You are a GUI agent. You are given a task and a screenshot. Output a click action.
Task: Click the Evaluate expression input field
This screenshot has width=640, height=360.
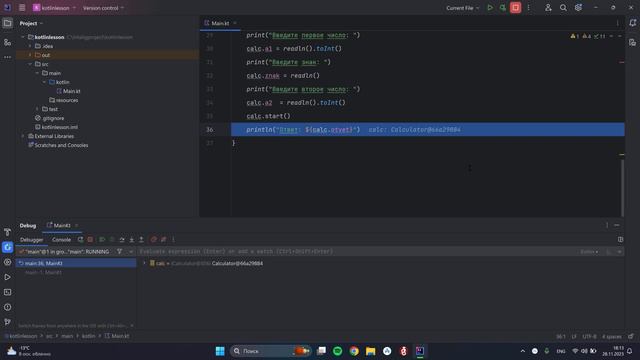pos(357,251)
